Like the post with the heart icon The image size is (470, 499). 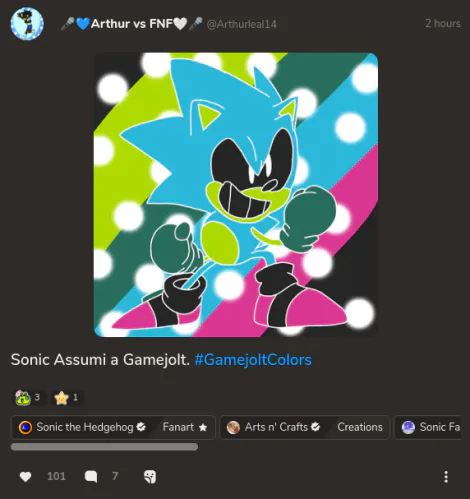click(25, 477)
